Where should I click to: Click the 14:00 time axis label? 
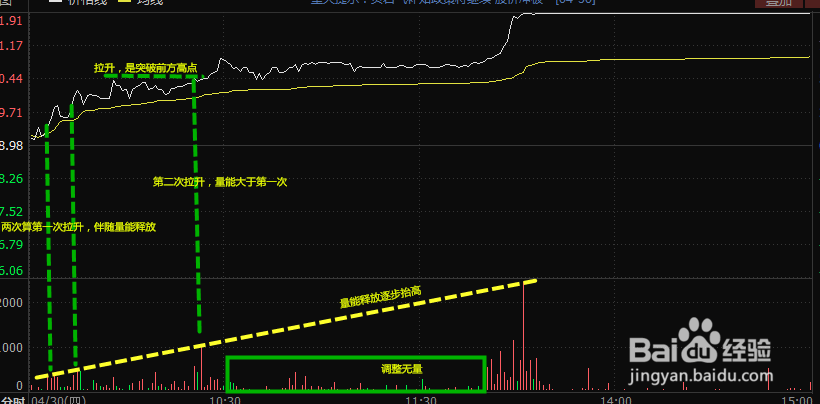[617, 400]
